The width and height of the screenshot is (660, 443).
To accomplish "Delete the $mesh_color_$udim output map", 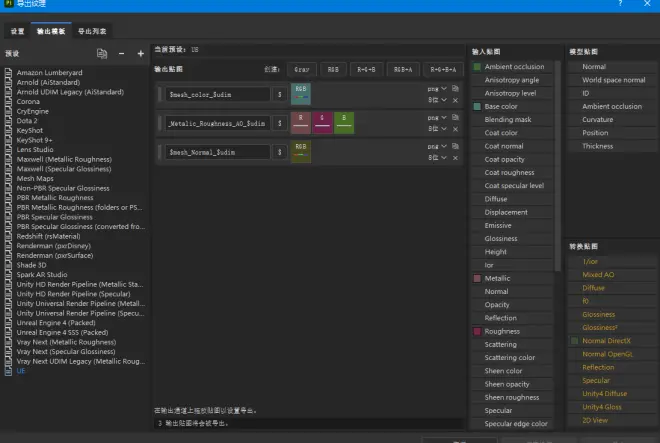I will coord(455,100).
